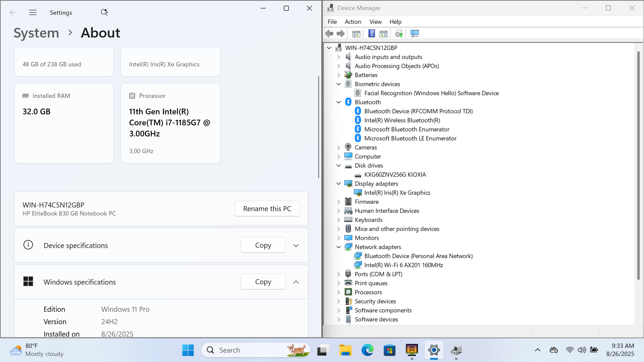The height and width of the screenshot is (362, 644).
Task: Copy the Windows specifications
Action: pos(263,282)
